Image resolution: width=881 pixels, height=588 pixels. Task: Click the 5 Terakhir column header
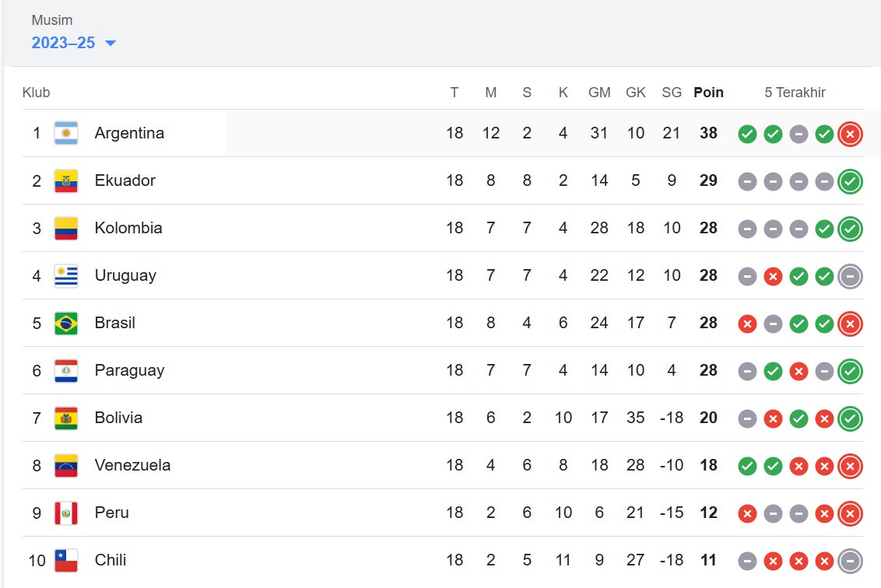(x=795, y=92)
